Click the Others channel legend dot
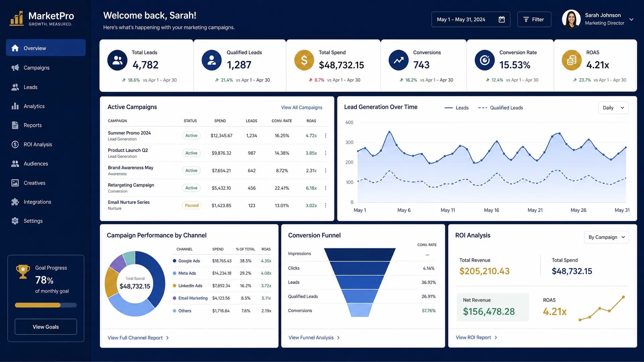The image size is (644, 362). tap(174, 311)
